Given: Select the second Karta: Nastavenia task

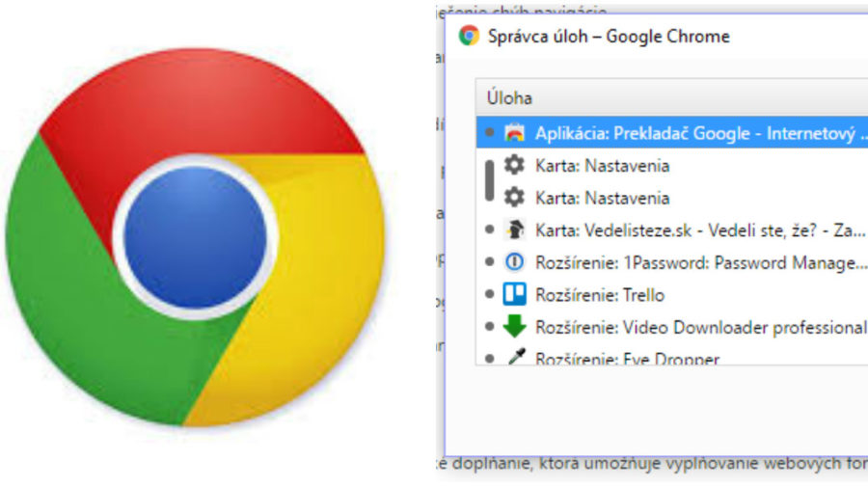Looking at the screenshot, I should [602, 198].
